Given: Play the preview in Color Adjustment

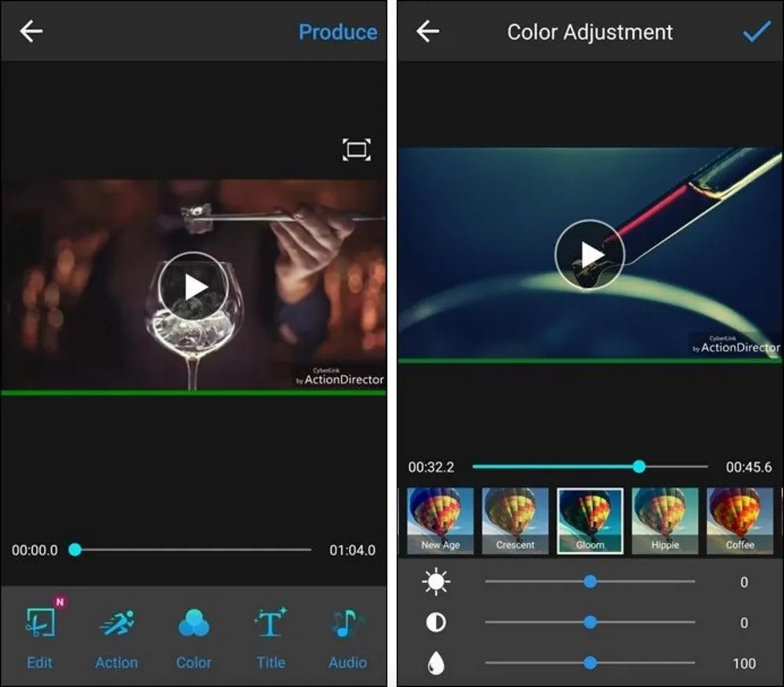Looking at the screenshot, I should pyautogui.click(x=589, y=254).
